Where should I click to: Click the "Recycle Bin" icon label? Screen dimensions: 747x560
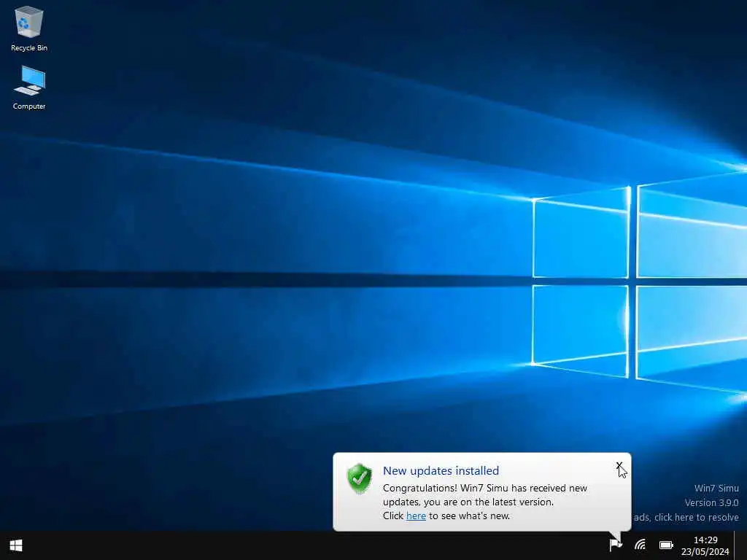29,47
